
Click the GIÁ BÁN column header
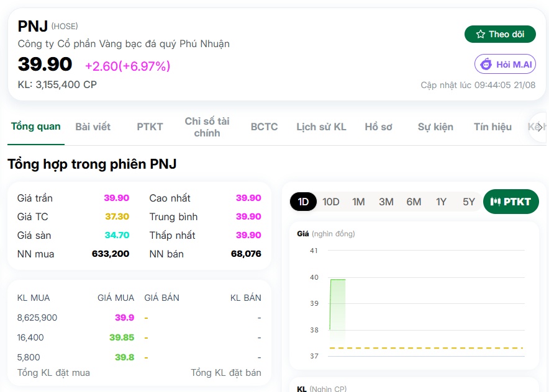pyautogui.click(x=161, y=298)
